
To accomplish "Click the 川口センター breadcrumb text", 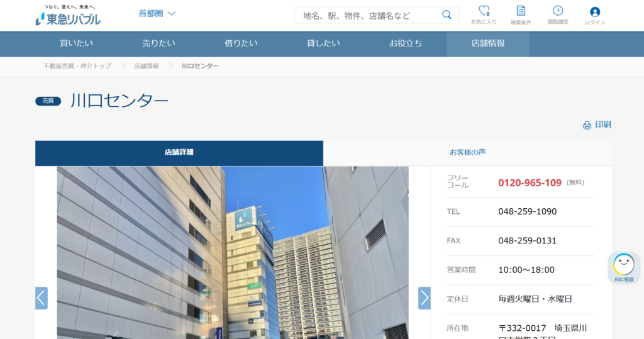I will 200,66.
